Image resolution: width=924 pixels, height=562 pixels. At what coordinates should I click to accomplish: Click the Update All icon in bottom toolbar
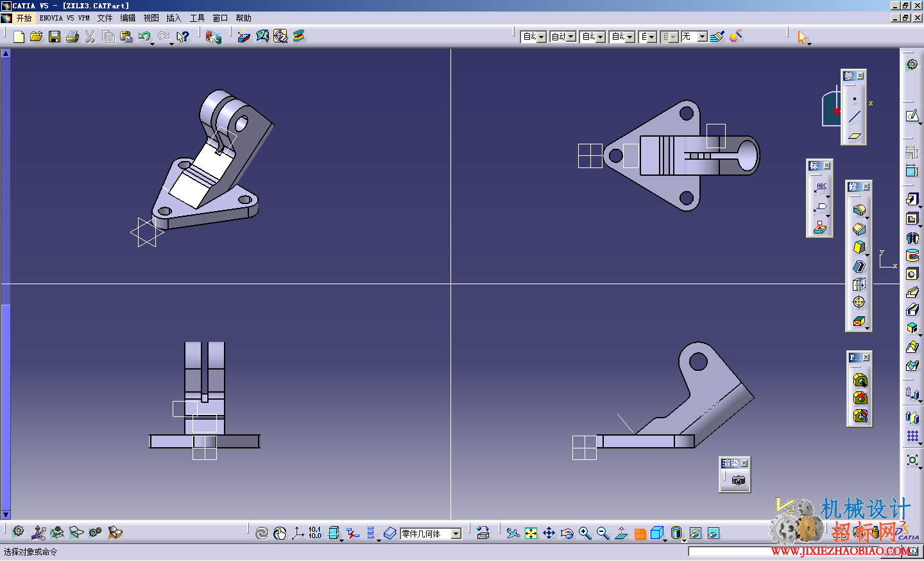click(x=262, y=533)
